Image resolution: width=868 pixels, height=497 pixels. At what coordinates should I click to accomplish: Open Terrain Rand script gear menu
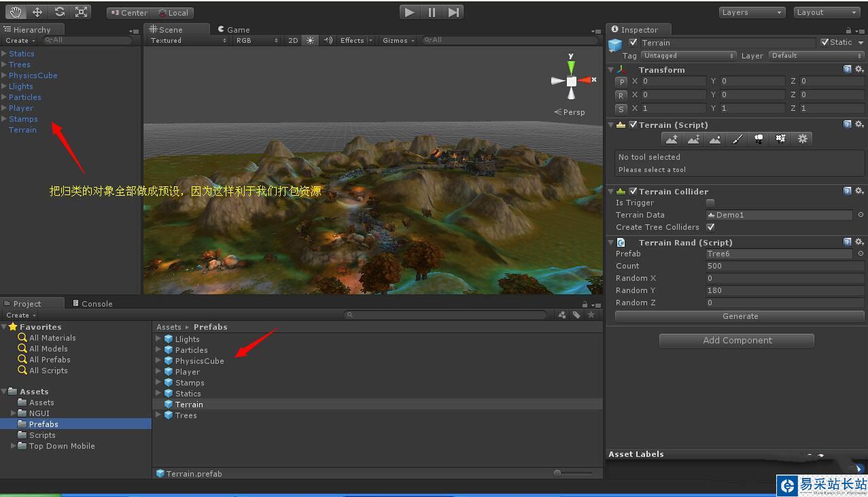tap(859, 242)
